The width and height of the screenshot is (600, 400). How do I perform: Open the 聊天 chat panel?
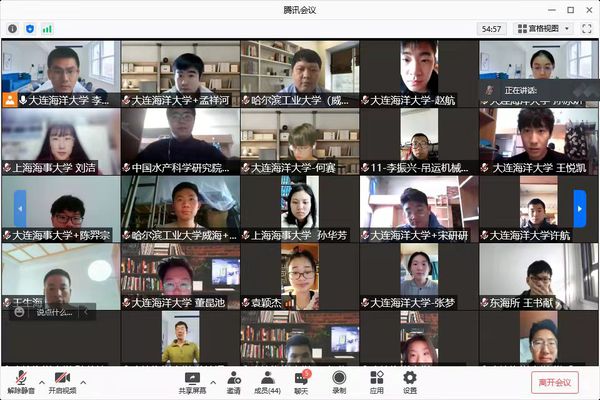301,381
